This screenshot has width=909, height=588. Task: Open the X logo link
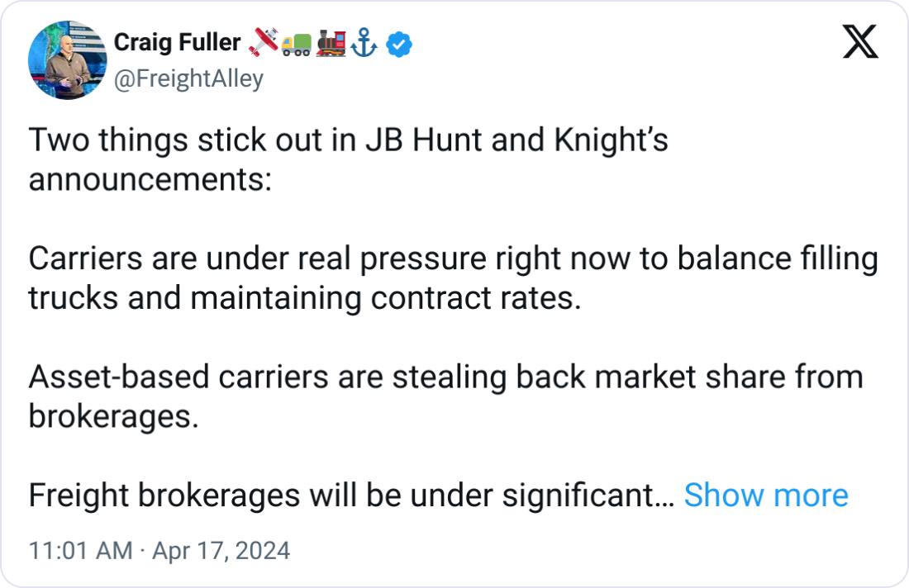(860, 42)
